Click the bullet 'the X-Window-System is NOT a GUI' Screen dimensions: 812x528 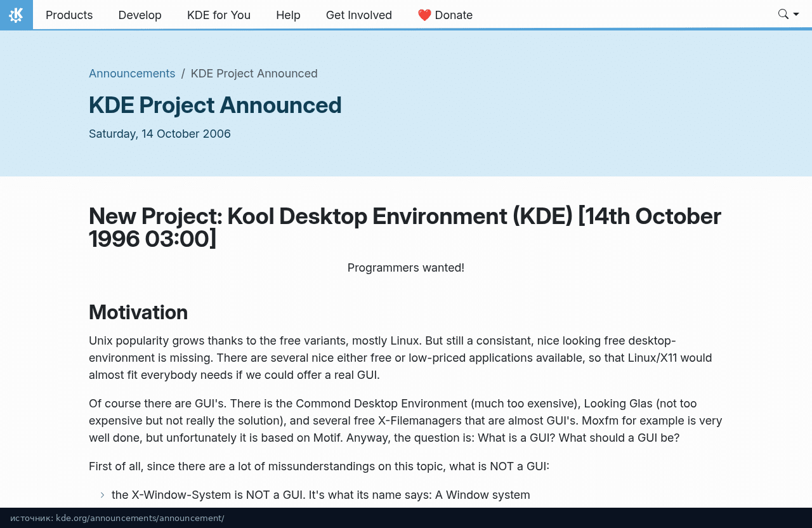[x=321, y=495]
